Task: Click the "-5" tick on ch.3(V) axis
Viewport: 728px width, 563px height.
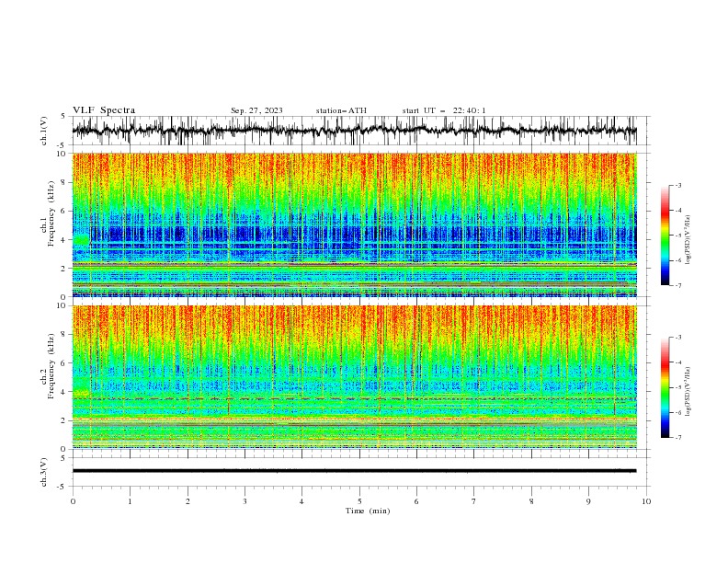Action: (63, 487)
